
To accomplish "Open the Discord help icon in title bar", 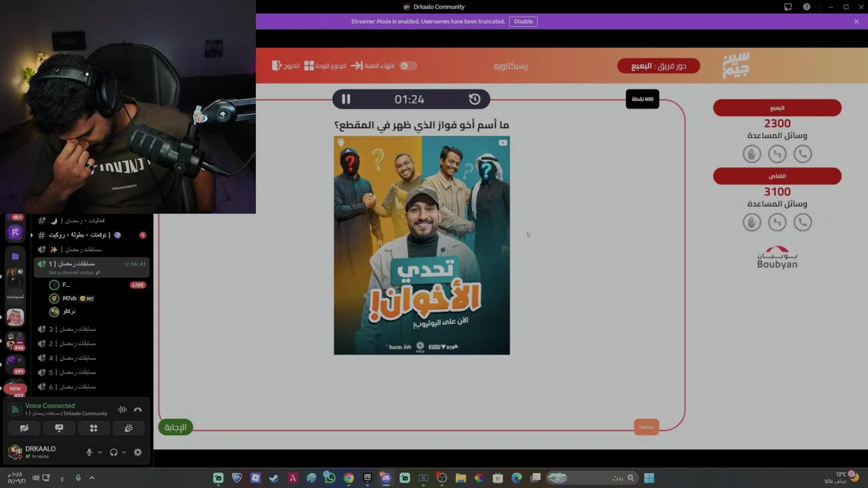I will click(x=806, y=7).
